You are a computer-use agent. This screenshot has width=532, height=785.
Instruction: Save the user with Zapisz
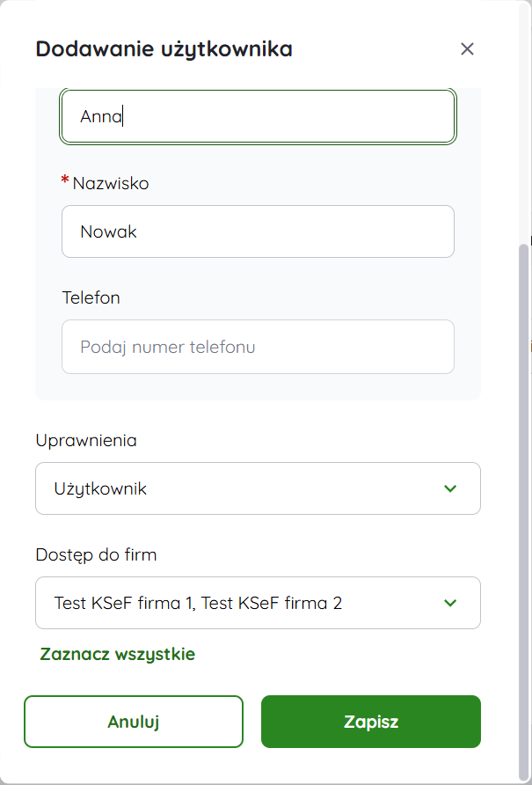tap(371, 722)
